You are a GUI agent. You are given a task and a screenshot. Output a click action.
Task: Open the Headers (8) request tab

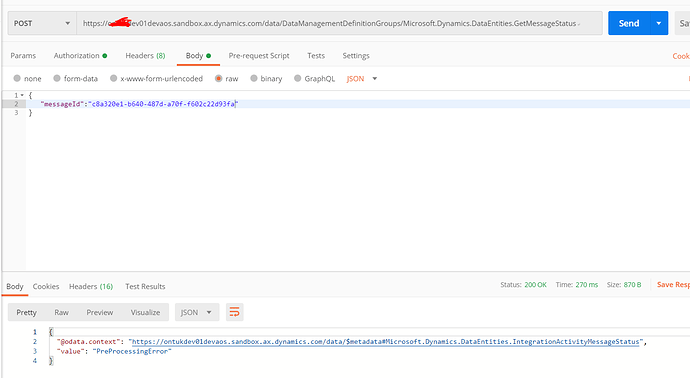[145, 56]
